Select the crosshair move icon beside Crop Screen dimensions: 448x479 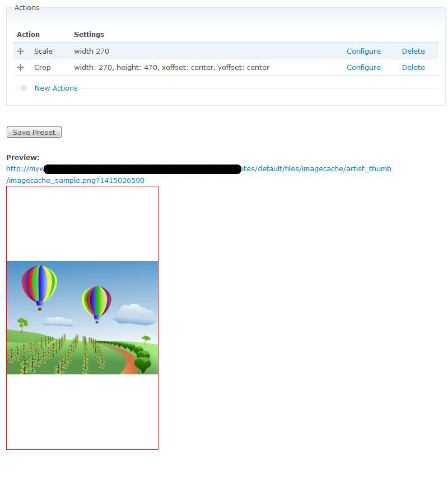click(x=21, y=67)
